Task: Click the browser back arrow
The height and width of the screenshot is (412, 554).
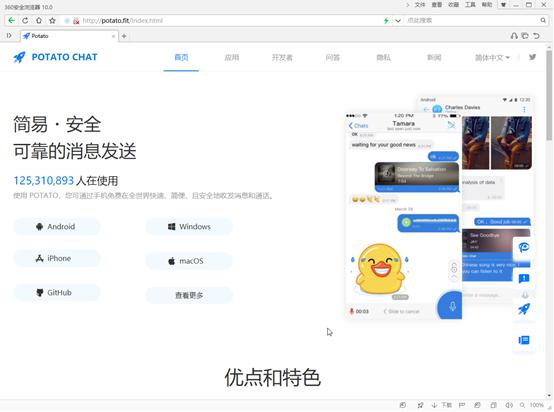Action: pos(11,20)
